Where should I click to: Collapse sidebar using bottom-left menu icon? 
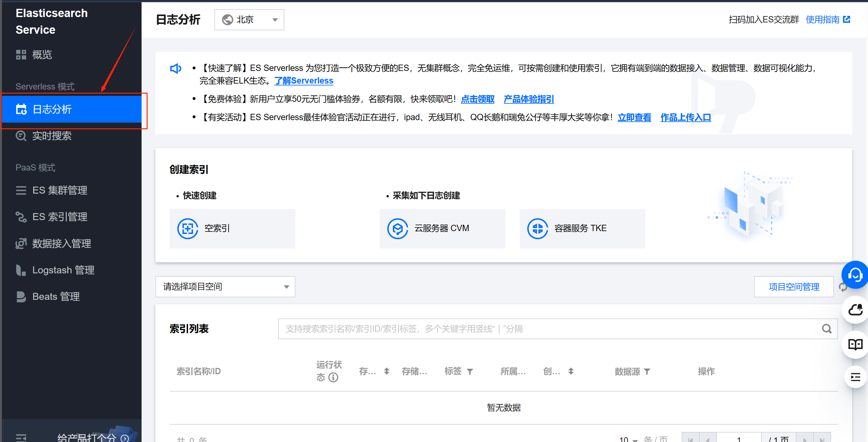[x=21, y=438]
